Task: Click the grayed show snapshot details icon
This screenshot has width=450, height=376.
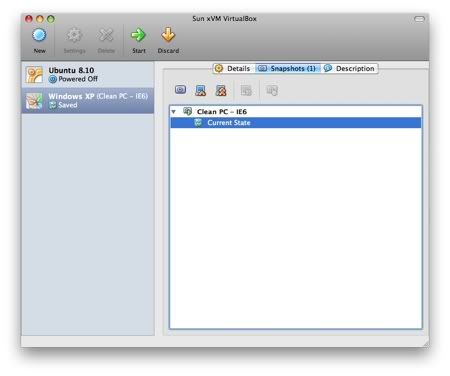Action: (x=246, y=90)
